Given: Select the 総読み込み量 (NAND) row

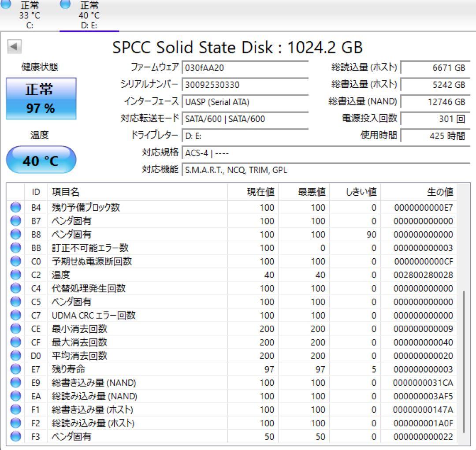Looking at the screenshot, I should 232,396.
